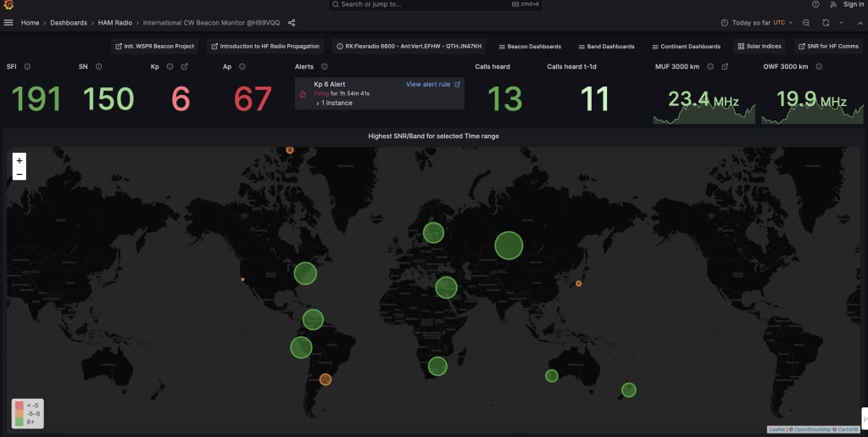Click the share dashboard icon

(292, 23)
